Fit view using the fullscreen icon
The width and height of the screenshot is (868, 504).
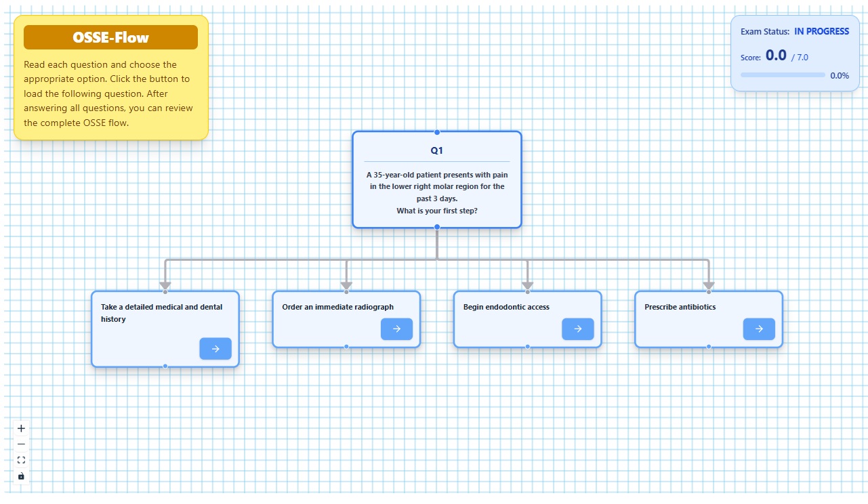point(21,460)
